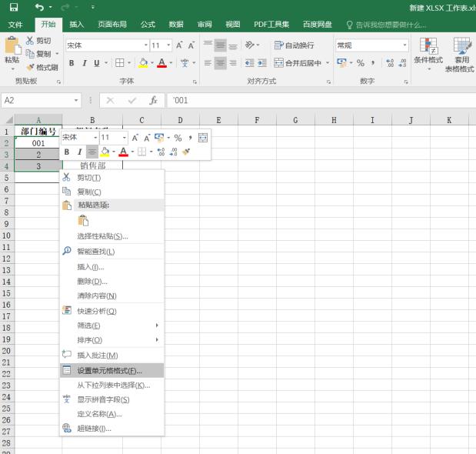Expand 筛选(E) submenu arrow
The width and height of the screenshot is (476, 454).
coord(157,325)
